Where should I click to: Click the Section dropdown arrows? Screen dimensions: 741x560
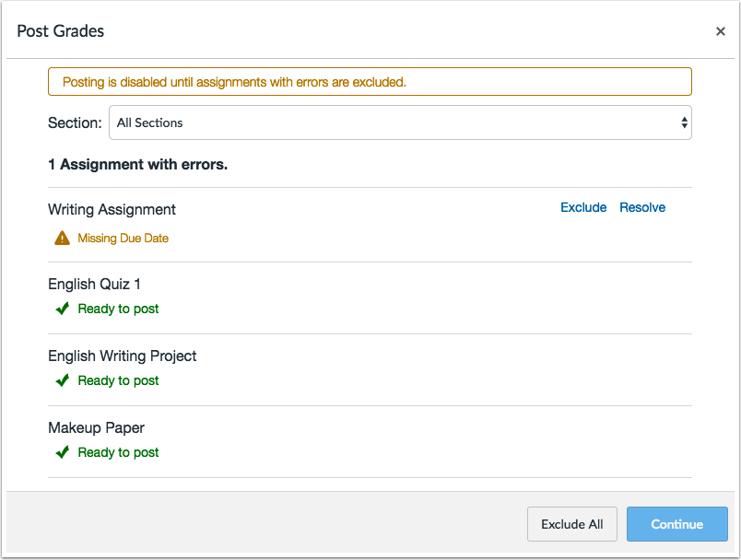click(x=683, y=122)
